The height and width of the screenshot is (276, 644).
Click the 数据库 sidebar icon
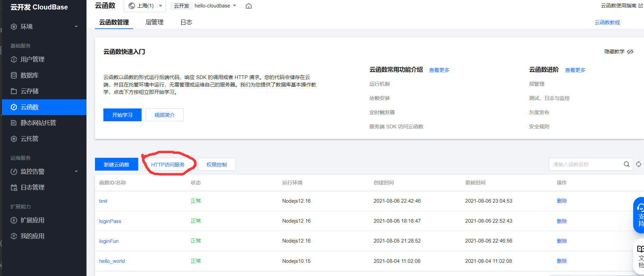pyautogui.click(x=14, y=75)
